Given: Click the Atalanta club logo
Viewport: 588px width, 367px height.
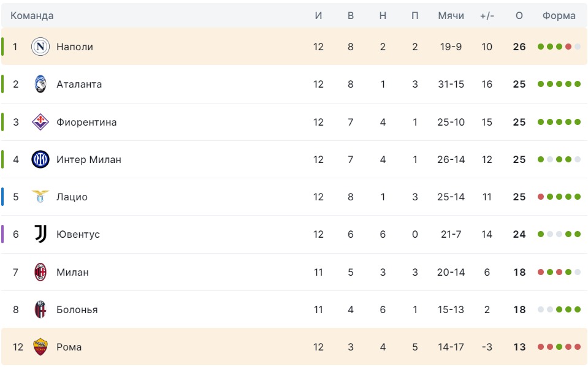Looking at the screenshot, I should [40, 84].
